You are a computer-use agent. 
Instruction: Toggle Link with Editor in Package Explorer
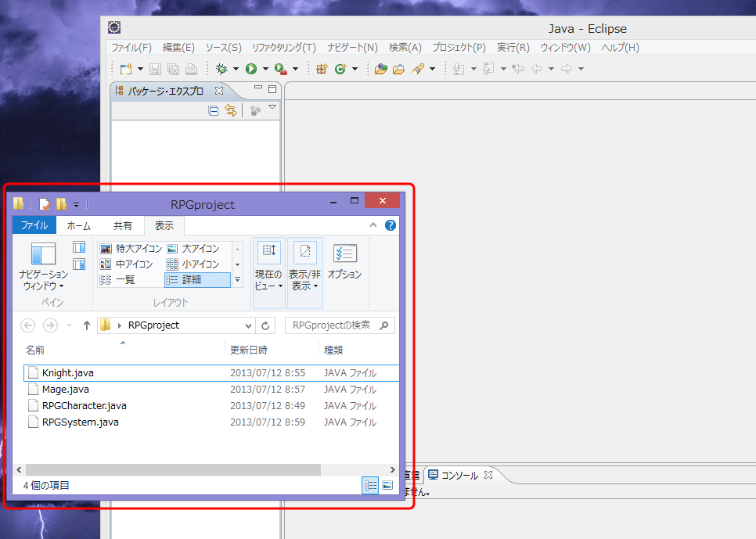click(231, 111)
